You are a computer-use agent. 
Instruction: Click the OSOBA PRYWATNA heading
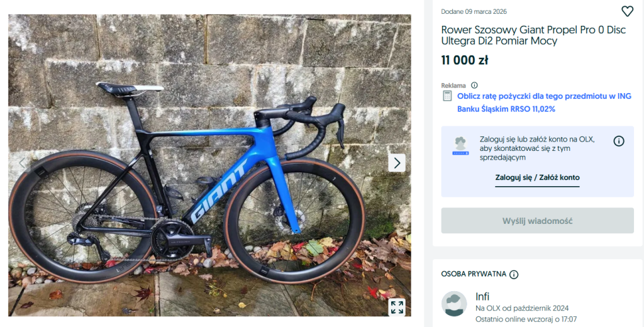474,275
